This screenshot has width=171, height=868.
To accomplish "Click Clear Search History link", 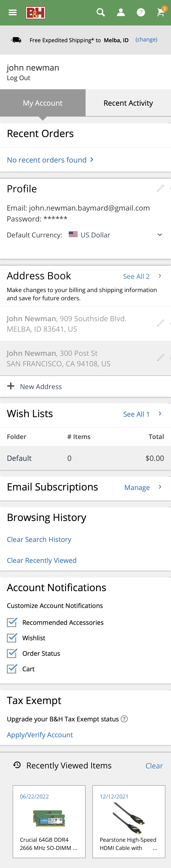I will [39, 540].
